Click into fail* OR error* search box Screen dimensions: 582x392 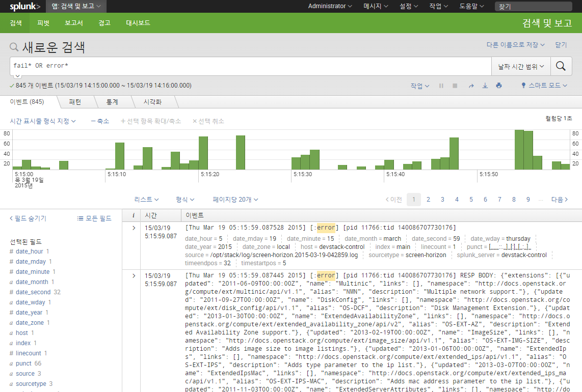pyautogui.click(x=251, y=66)
